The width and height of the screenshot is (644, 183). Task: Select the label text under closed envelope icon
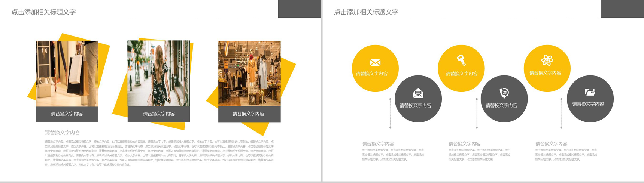(x=372, y=74)
